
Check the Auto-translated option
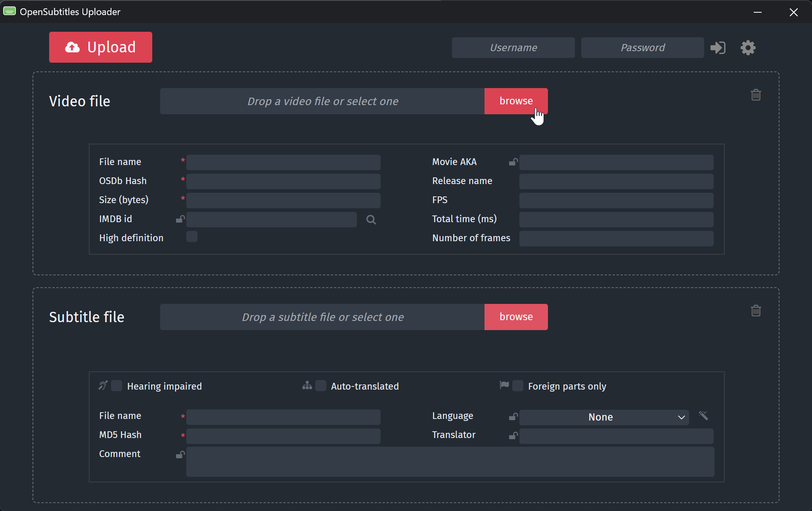point(321,386)
